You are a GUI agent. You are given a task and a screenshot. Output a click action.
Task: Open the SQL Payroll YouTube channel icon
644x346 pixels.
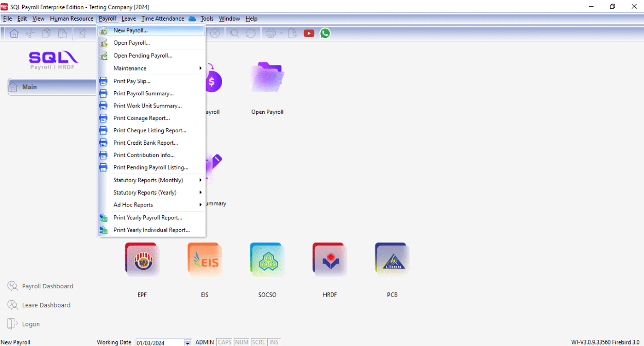[309, 33]
